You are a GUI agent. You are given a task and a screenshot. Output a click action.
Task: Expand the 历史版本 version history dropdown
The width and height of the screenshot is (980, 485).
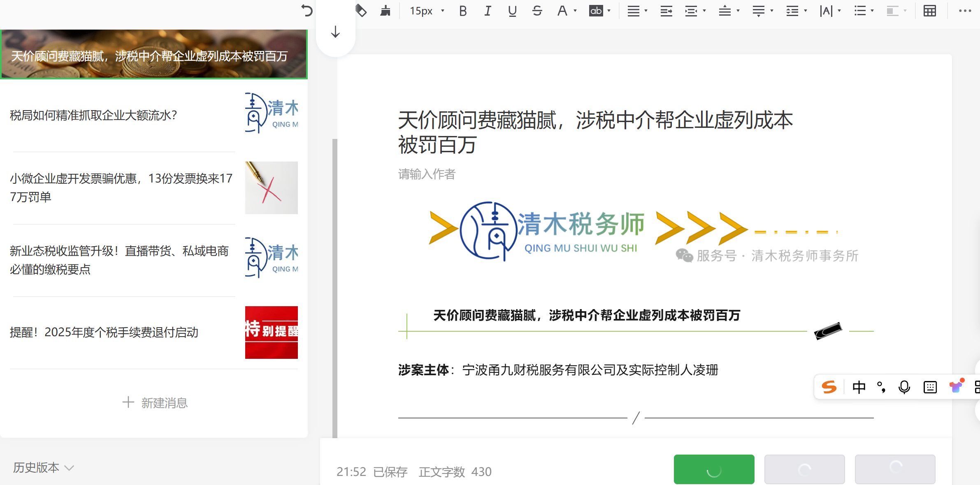tap(43, 467)
